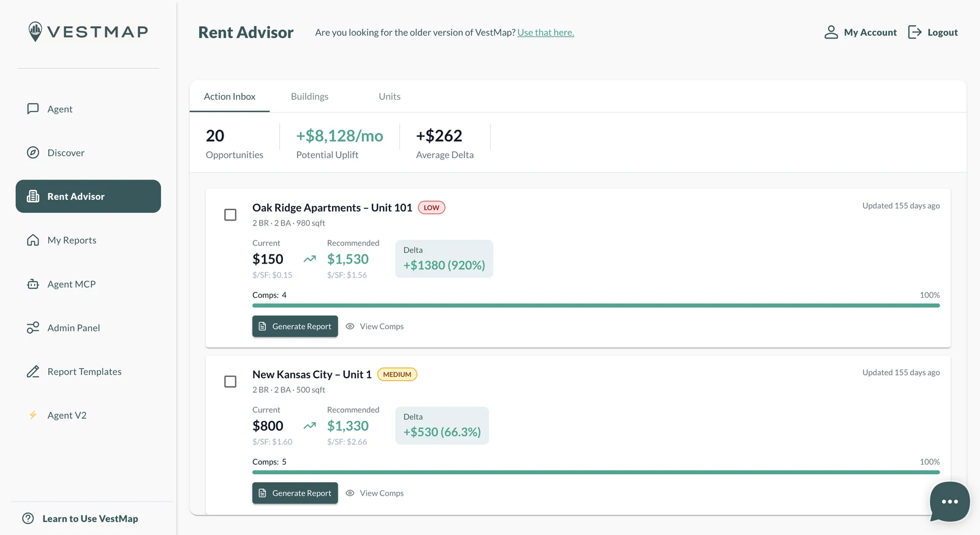Open Learn to Use VestMap
This screenshot has width=980, height=535.
80,518
